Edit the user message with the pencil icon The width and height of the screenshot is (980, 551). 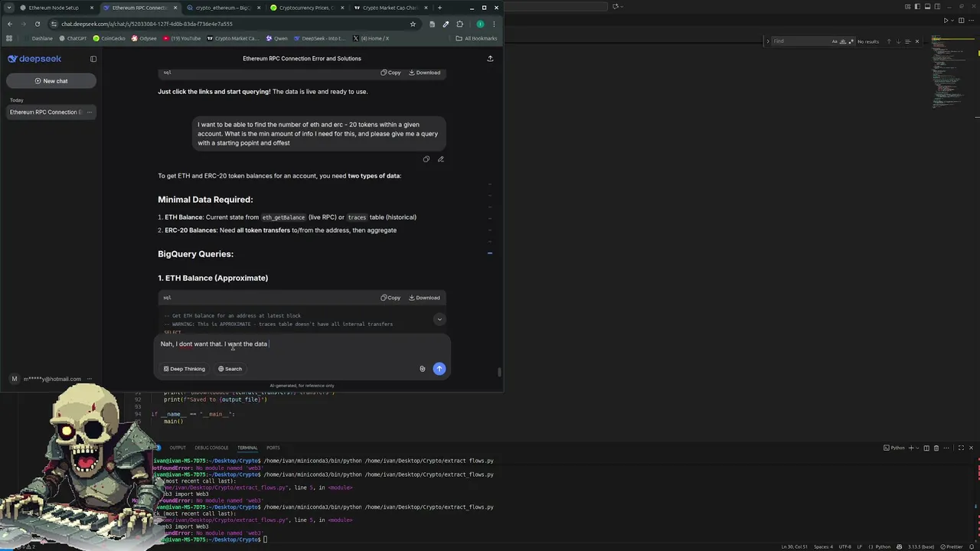tap(440, 159)
